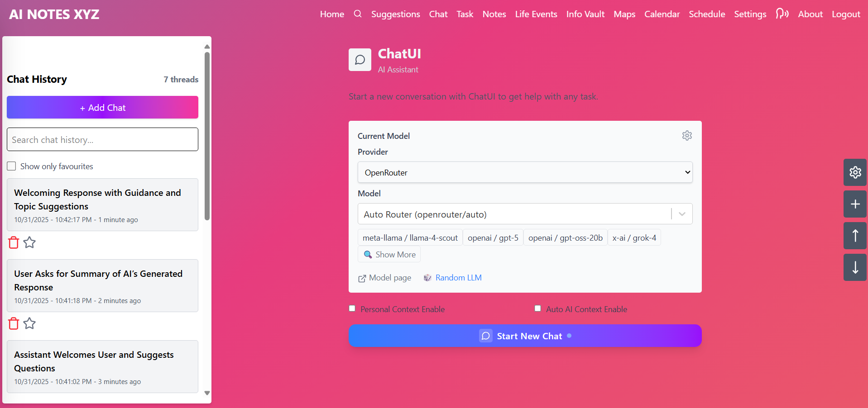Expand the Auto Router model dropdown
Viewport: 868px width, 408px height.
click(x=681, y=214)
